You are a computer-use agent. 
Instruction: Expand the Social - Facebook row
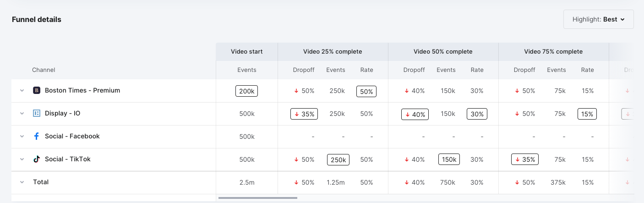click(x=22, y=137)
